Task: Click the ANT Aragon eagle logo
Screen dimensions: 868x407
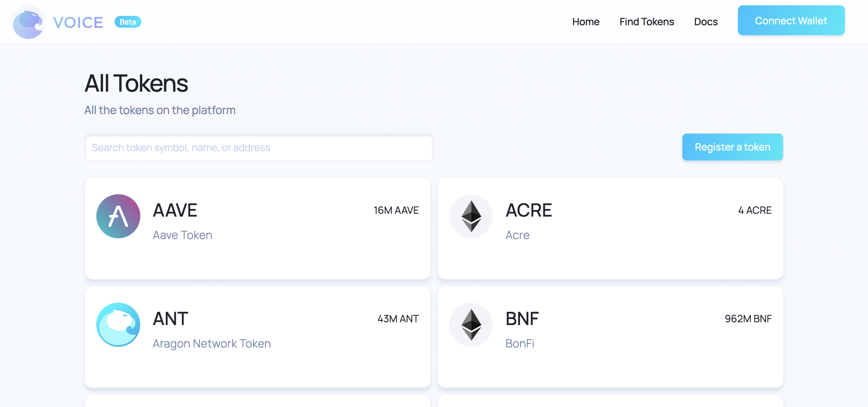Action: point(118,324)
